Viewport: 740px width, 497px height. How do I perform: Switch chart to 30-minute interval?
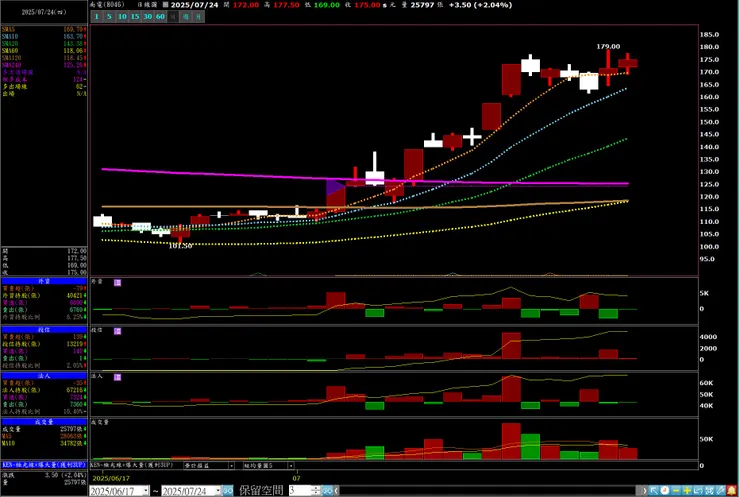coord(147,17)
